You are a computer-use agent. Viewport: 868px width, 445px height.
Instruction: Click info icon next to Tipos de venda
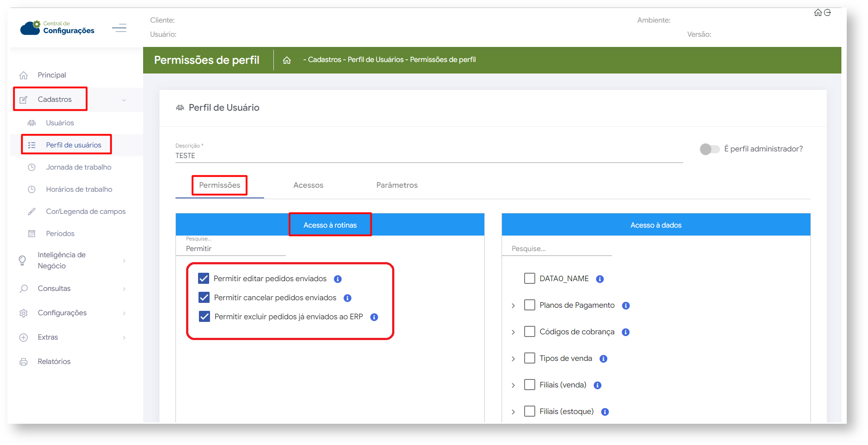click(x=603, y=359)
